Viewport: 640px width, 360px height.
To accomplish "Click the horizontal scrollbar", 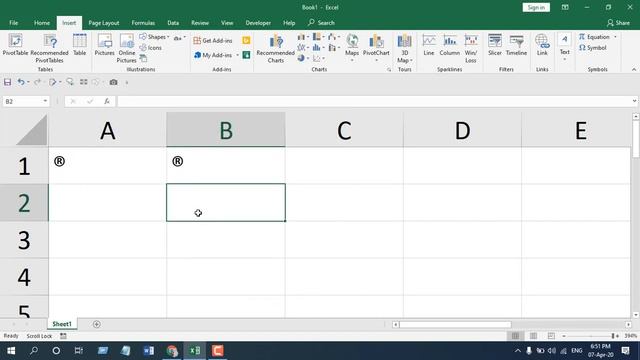I will point(455,324).
